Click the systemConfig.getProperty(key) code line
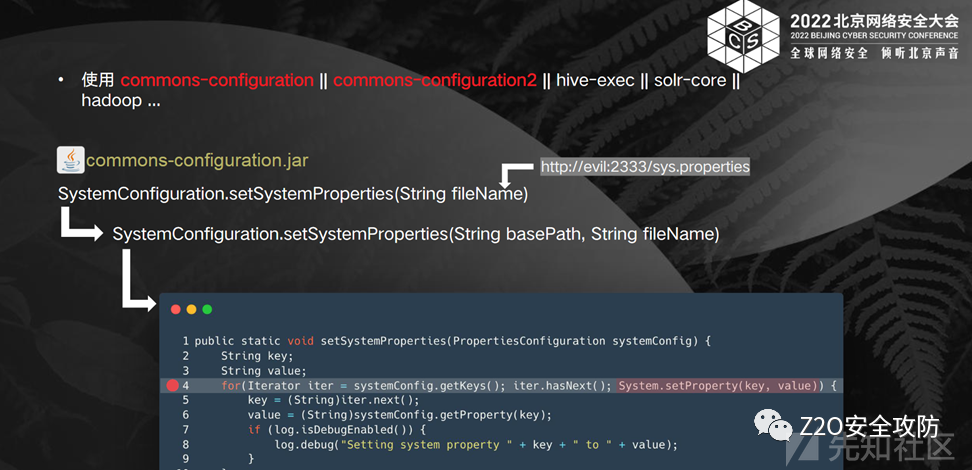Image resolution: width=972 pixels, height=470 pixels. pos(399,415)
